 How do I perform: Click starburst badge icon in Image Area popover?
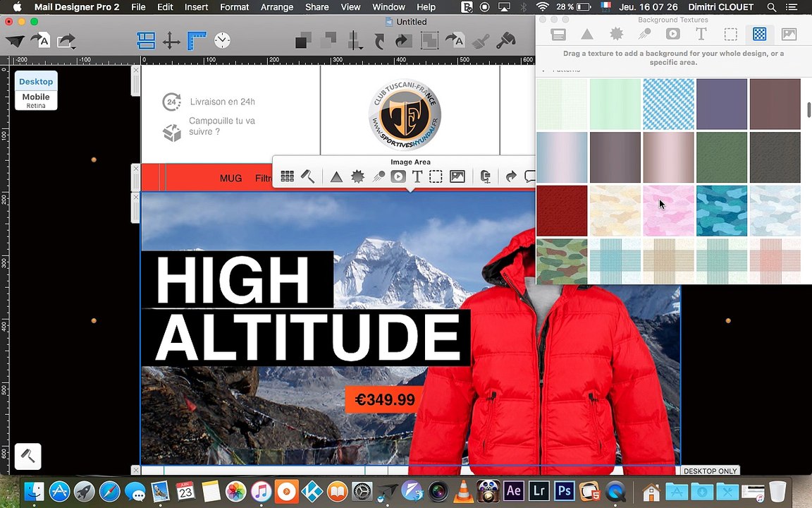coord(357,177)
